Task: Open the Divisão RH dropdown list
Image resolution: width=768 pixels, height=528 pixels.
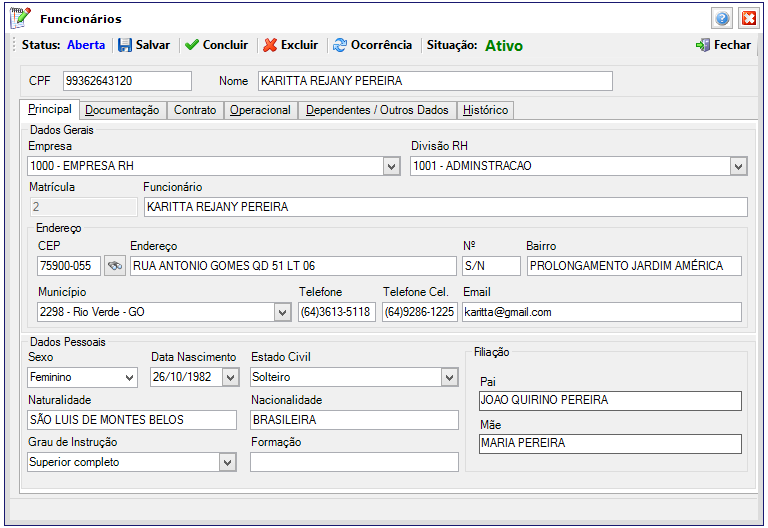Action: tap(738, 166)
